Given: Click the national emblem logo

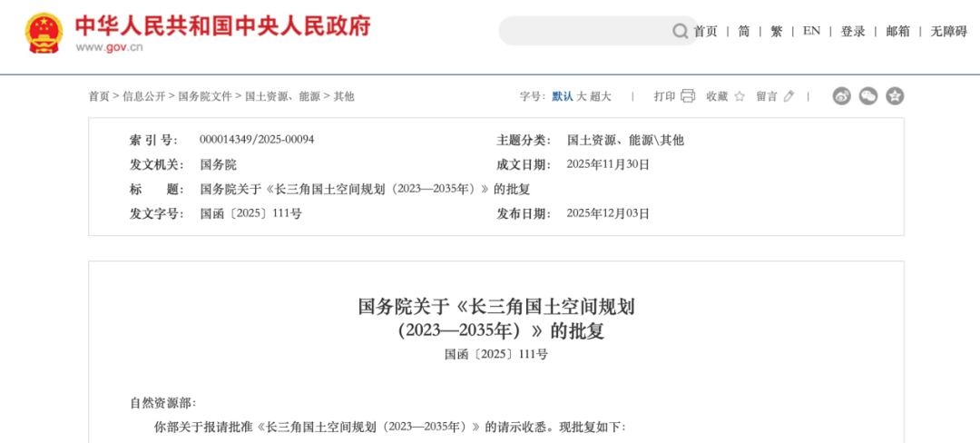Looking at the screenshot, I should [44, 33].
